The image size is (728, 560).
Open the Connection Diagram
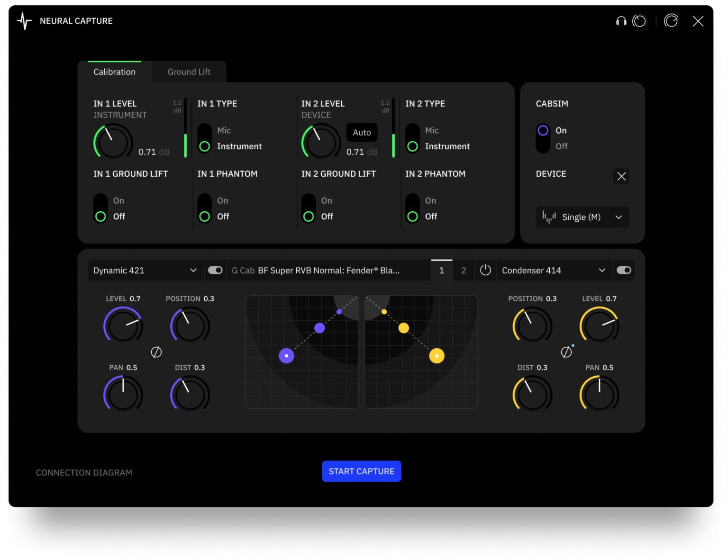pos(84,472)
